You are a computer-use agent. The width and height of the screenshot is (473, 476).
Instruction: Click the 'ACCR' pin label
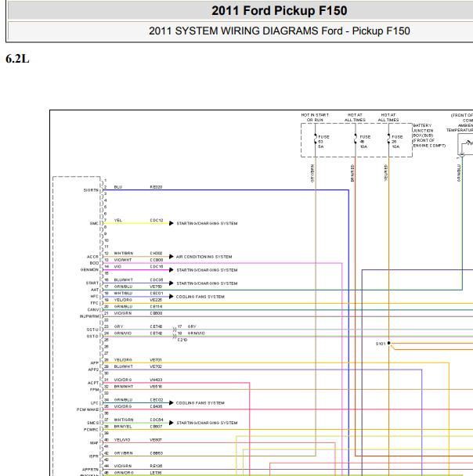point(92,257)
